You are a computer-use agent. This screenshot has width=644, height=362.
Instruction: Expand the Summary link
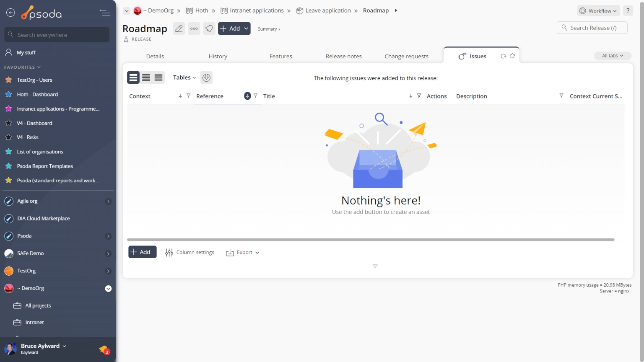coord(269,29)
